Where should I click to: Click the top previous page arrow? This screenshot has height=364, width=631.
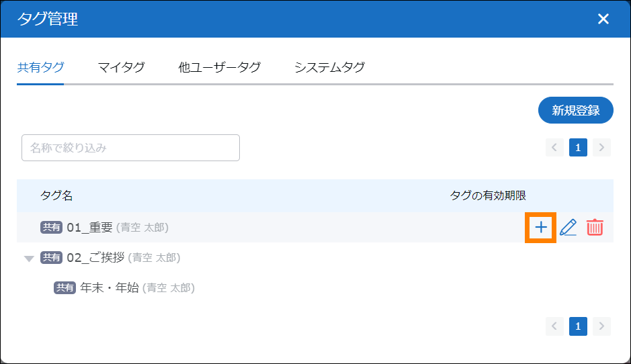[554, 147]
